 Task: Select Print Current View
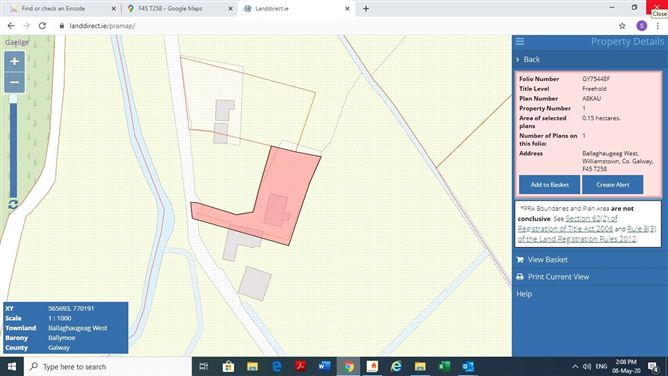pyautogui.click(x=558, y=277)
